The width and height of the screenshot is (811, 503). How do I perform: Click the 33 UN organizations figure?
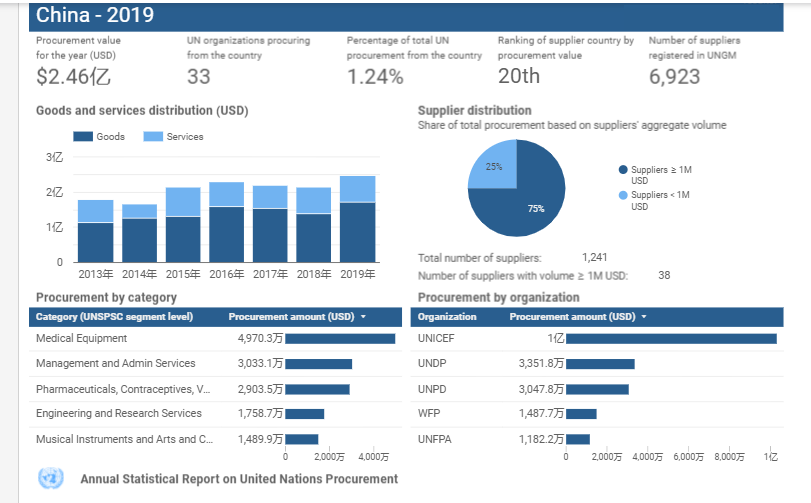point(199,77)
